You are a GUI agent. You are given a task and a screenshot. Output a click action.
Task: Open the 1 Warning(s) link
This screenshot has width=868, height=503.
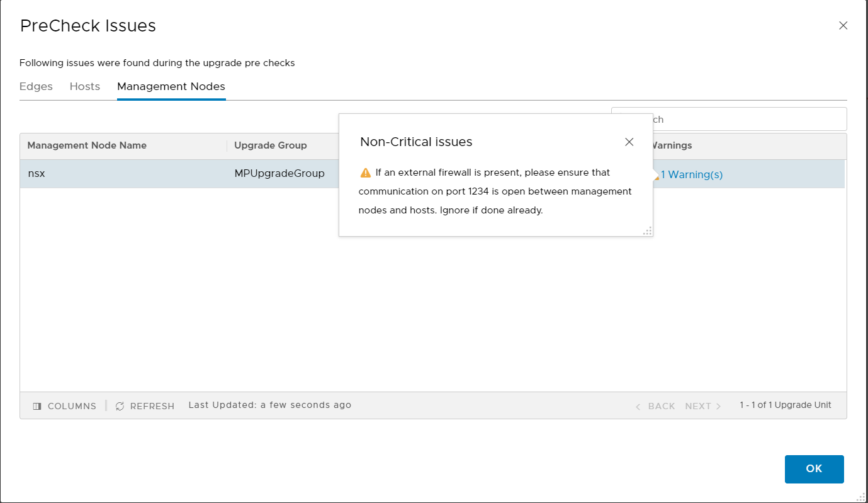pyautogui.click(x=691, y=175)
